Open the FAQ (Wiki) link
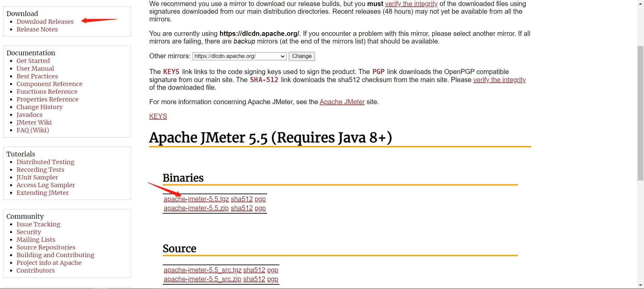Image resolution: width=644 pixels, height=289 pixels. tap(33, 130)
